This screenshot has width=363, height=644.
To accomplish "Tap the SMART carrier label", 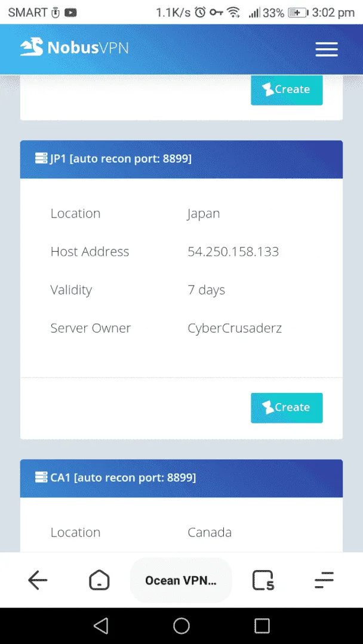I will [x=28, y=13].
